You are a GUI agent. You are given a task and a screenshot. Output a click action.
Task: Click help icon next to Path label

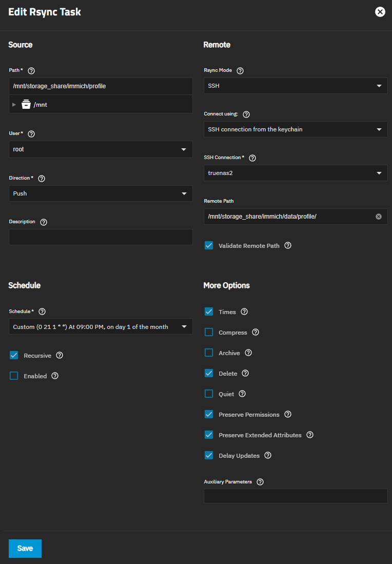(x=31, y=70)
